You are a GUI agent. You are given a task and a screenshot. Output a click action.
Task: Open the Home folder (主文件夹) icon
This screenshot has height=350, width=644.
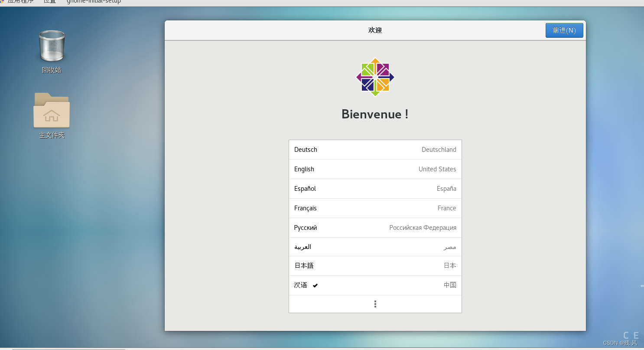point(52,115)
